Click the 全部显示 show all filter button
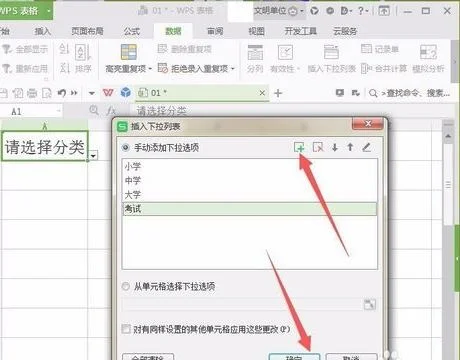 (25, 49)
